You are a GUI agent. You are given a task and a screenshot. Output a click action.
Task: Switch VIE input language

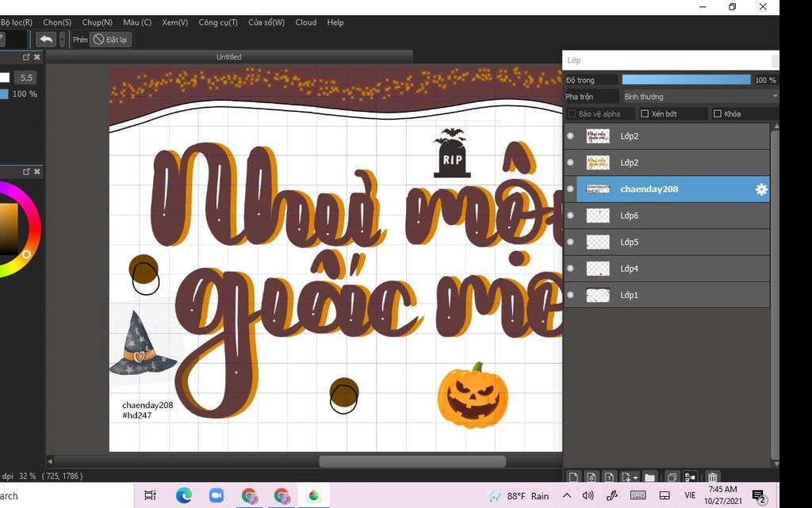(690, 495)
